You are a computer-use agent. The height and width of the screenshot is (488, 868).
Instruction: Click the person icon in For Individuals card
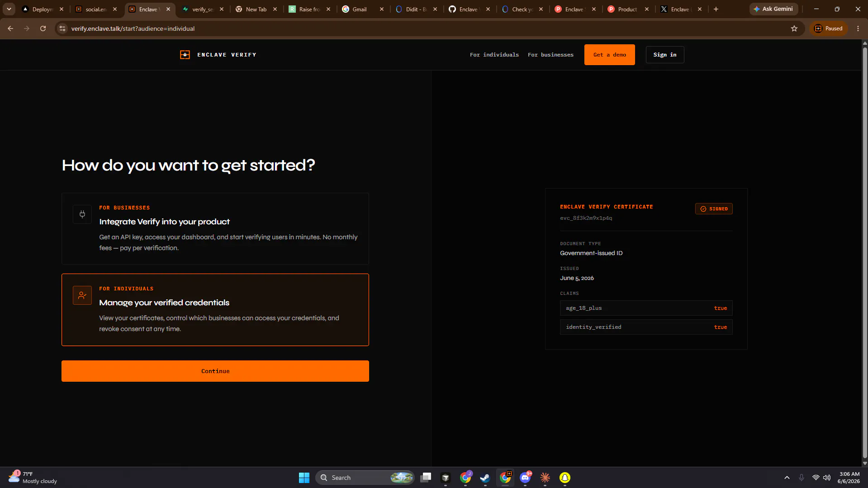[82, 295]
